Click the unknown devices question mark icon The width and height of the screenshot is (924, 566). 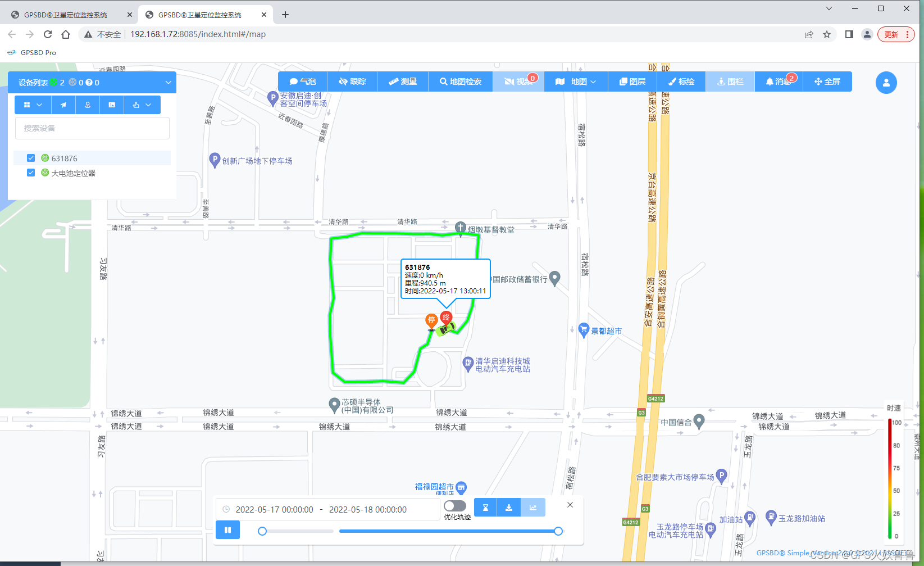(x=89, y=82)
